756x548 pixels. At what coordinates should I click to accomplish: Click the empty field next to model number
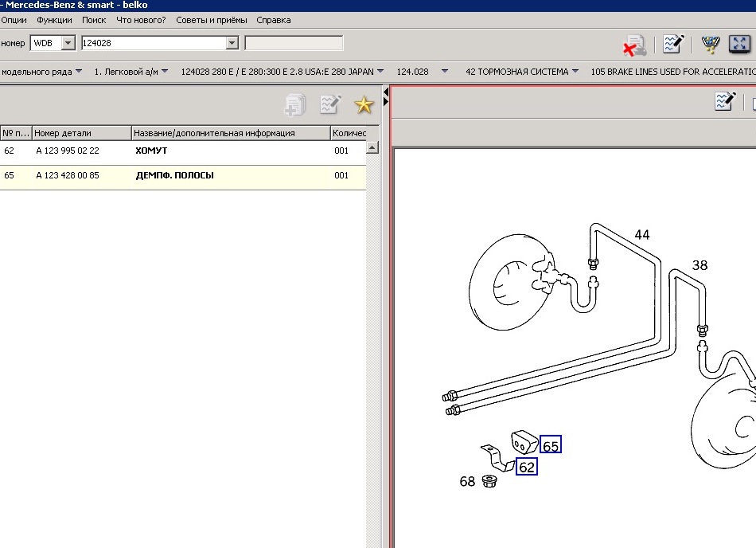click(x=294, y=43)
